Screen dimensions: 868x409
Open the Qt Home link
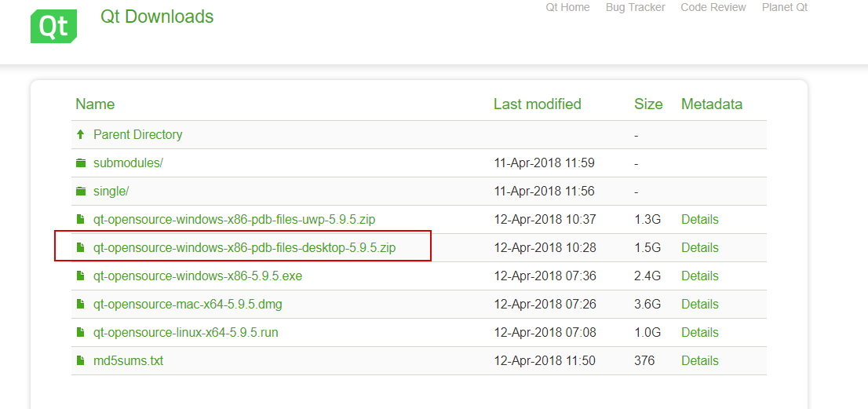pos(567,7)
